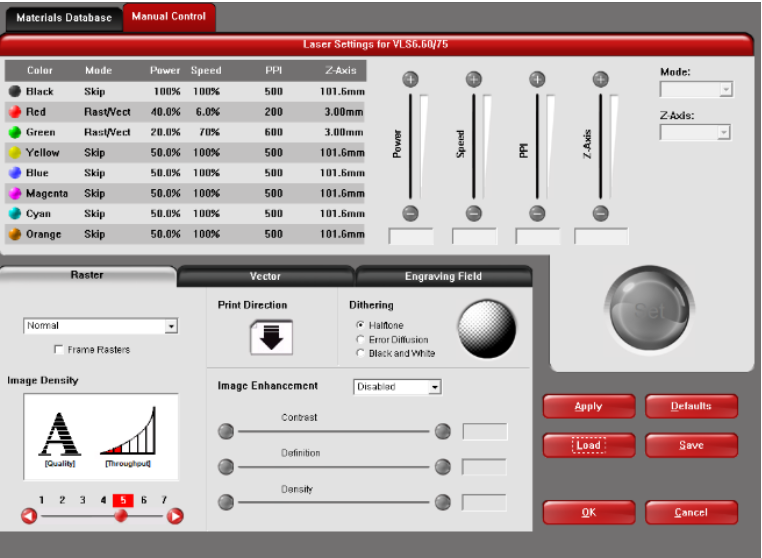Viewport: 762px width, 558px height.
Task: Open the Raster tab
Action: 87,275
